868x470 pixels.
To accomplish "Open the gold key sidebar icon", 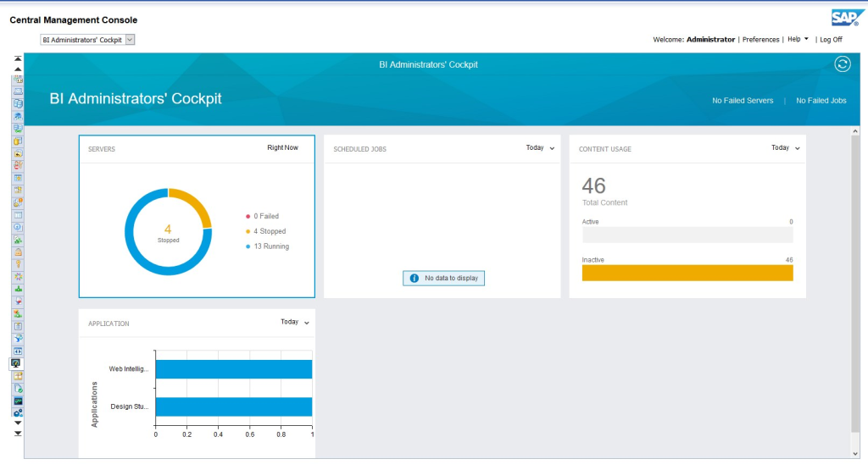I will [x=19, y=264].
